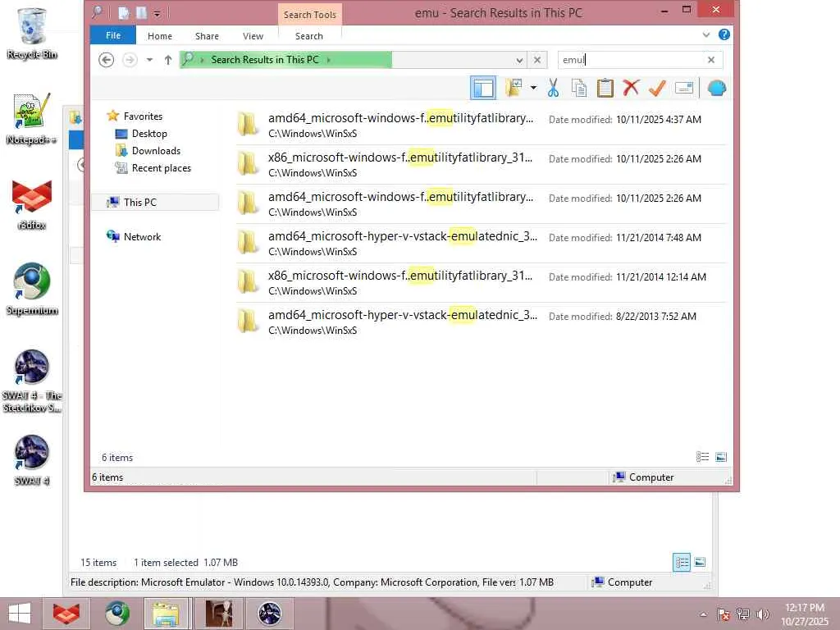Click the search window system icon in the title bar
The image size is (840, 630).
97,12
